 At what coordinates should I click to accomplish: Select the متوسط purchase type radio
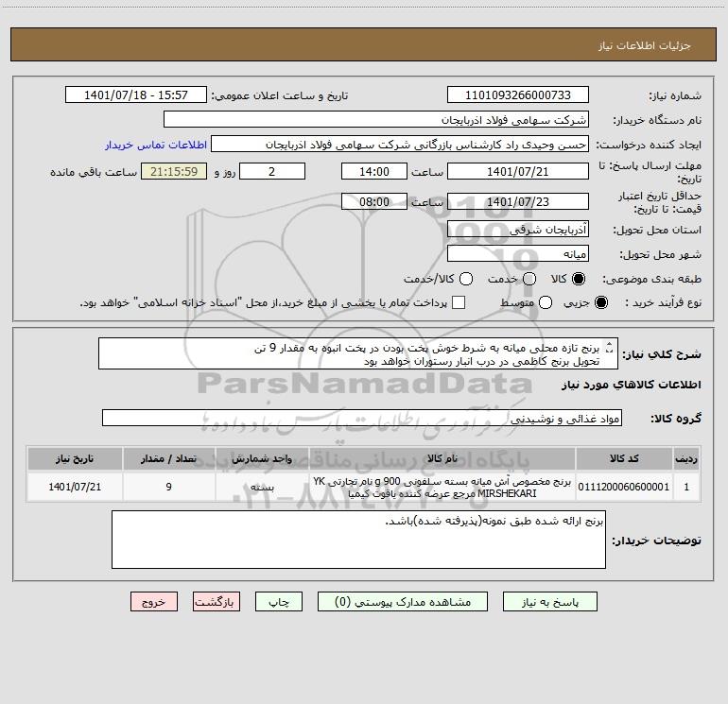[546, 302]
